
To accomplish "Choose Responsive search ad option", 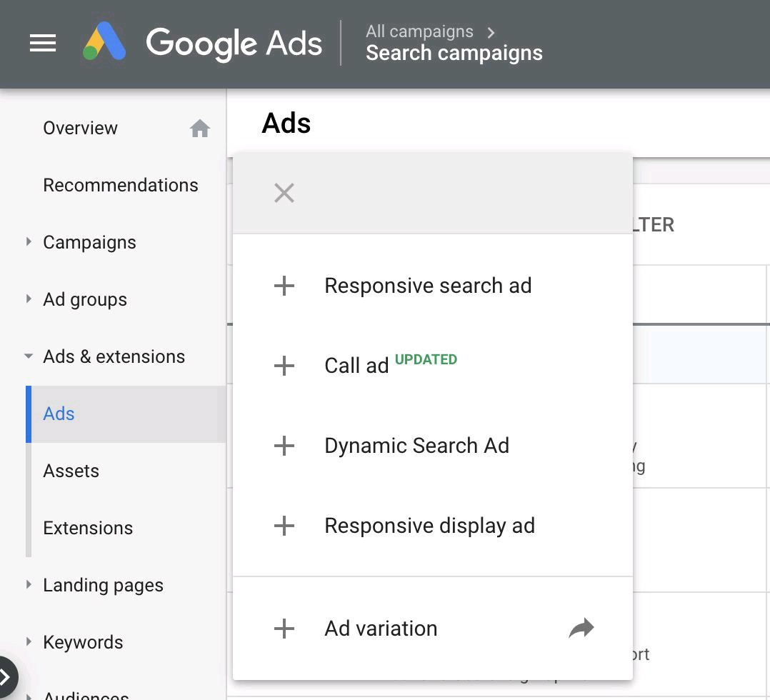I will point(433,286).
